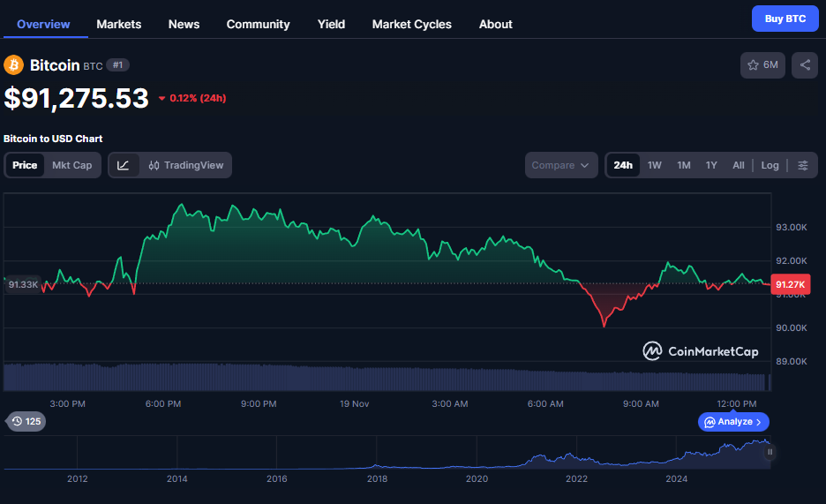This screenshot has height=504, width=826.
Task: Pause range selector handle icon
Action: point(770,452)
